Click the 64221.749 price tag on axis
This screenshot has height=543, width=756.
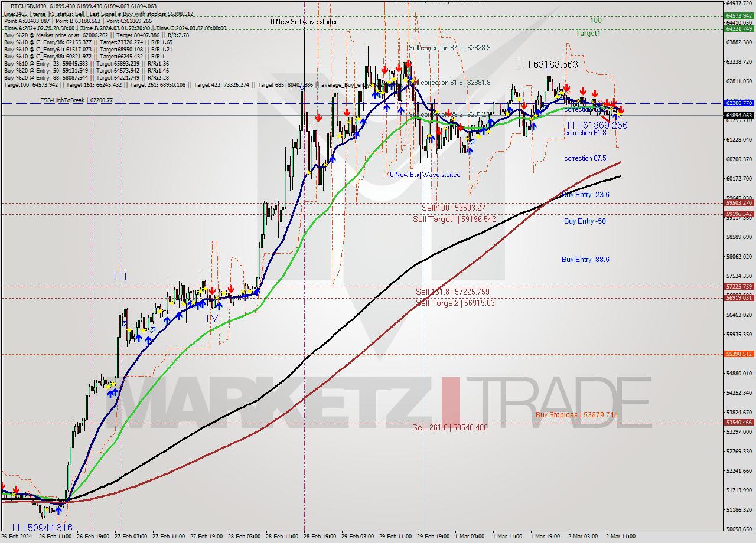739,28
